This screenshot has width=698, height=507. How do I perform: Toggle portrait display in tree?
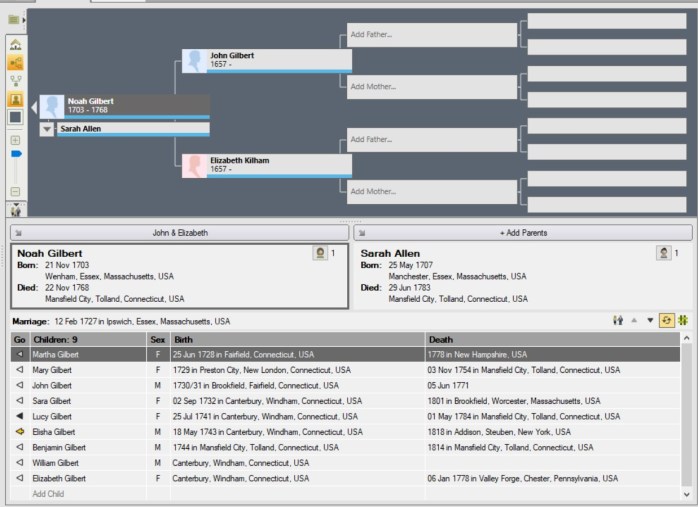tap(15, 100)
